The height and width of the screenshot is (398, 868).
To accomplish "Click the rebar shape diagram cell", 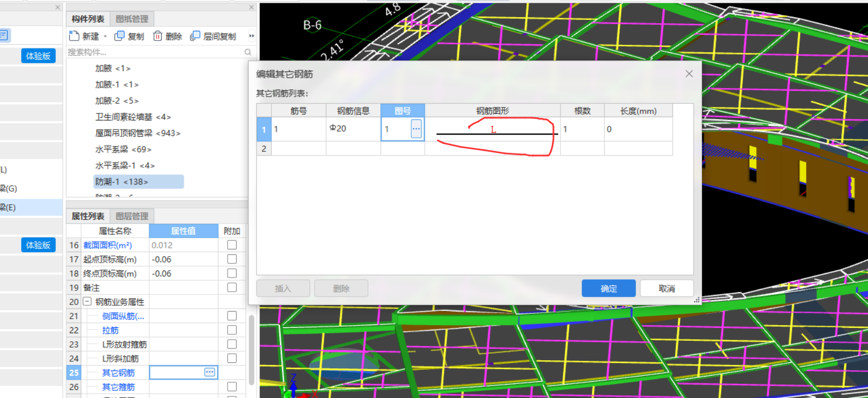I will click(x=492, y=129).
